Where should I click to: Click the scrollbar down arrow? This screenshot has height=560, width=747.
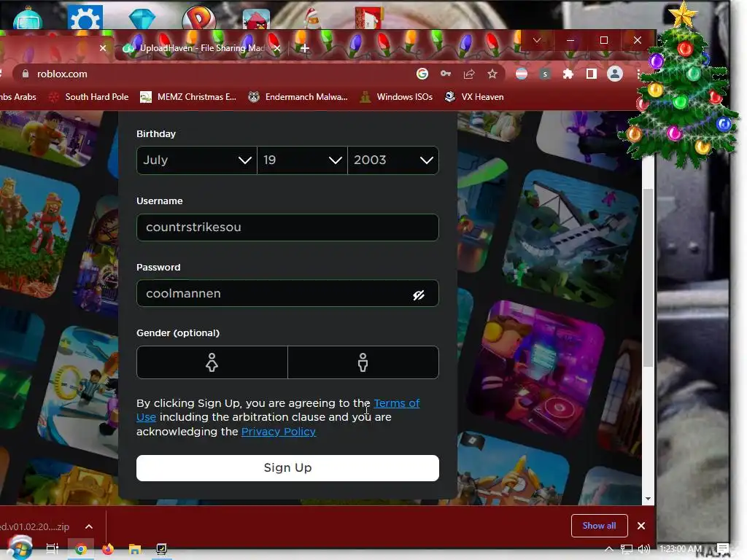pos(648,499)
